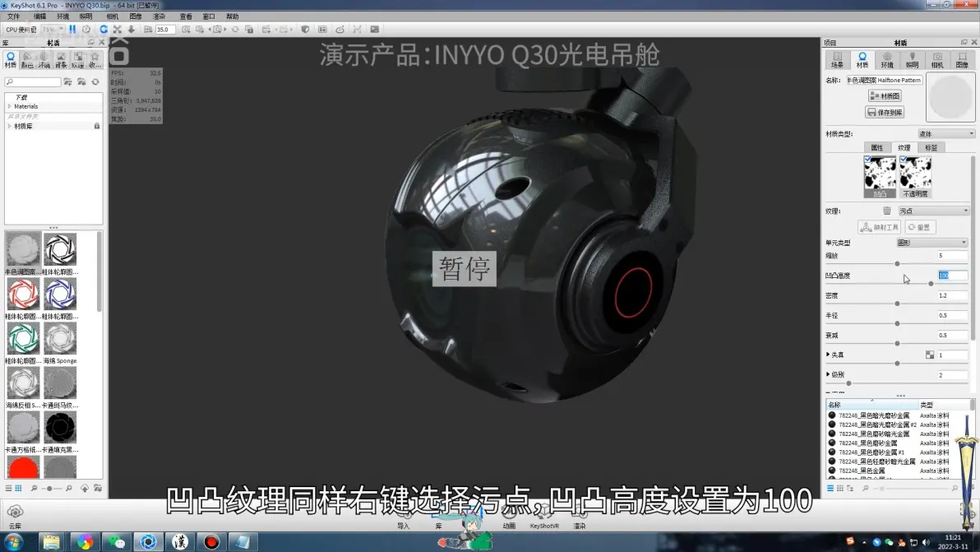Click the library search input field
Viewport: 980px width, 552px height.
pyautogui.click(x=33, y=82)
